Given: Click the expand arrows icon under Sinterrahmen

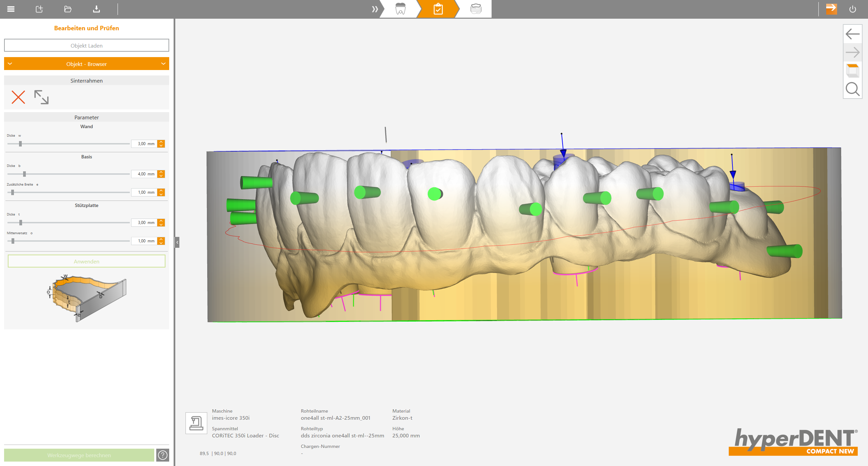Looking at the screenshot, I should 42,98.
